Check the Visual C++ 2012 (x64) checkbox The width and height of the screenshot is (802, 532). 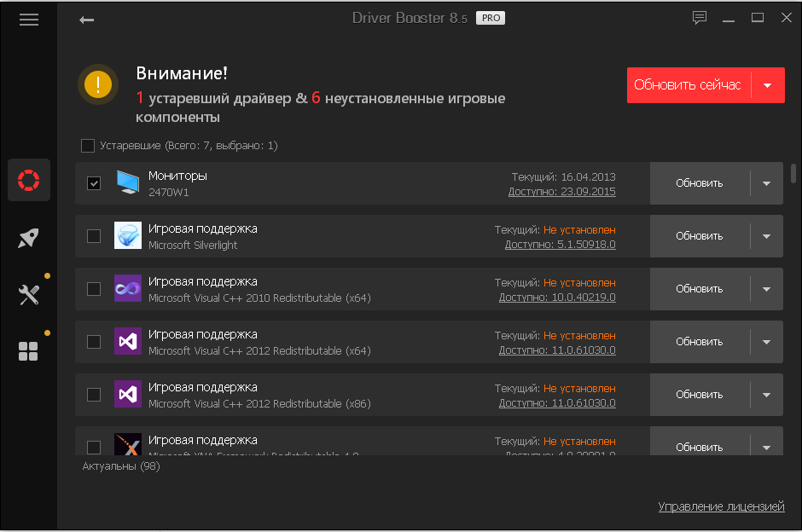coord(94,341)
